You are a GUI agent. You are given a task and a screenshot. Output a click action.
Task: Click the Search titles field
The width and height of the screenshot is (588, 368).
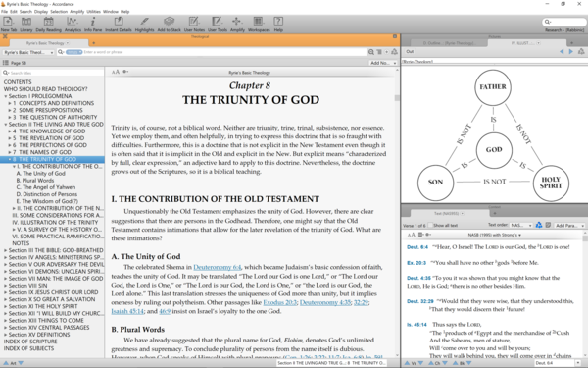(x=53, y=73)
